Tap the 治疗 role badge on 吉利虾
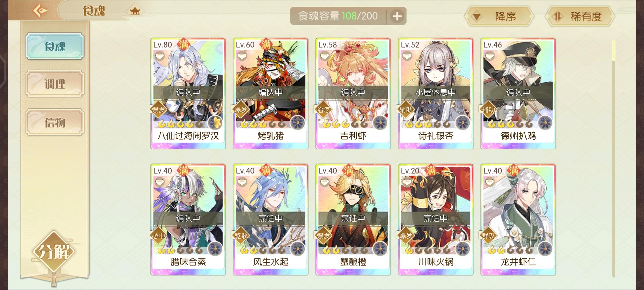Screen dimensions: 644x290 pos(323,110)
